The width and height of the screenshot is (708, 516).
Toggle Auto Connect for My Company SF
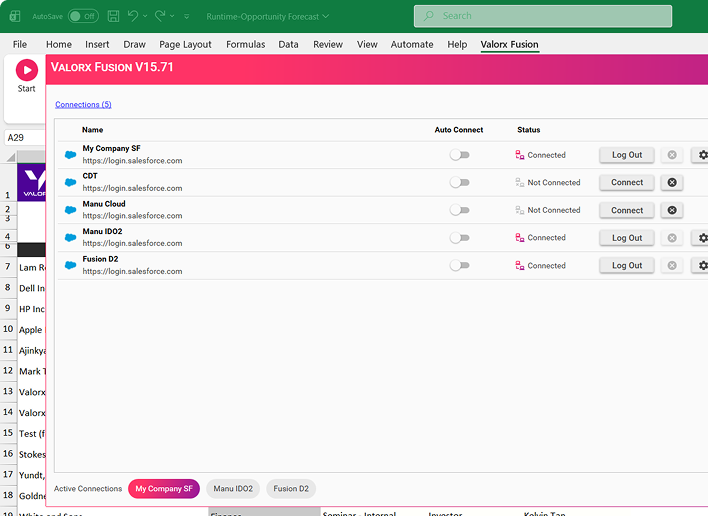(x=460, y=155)
